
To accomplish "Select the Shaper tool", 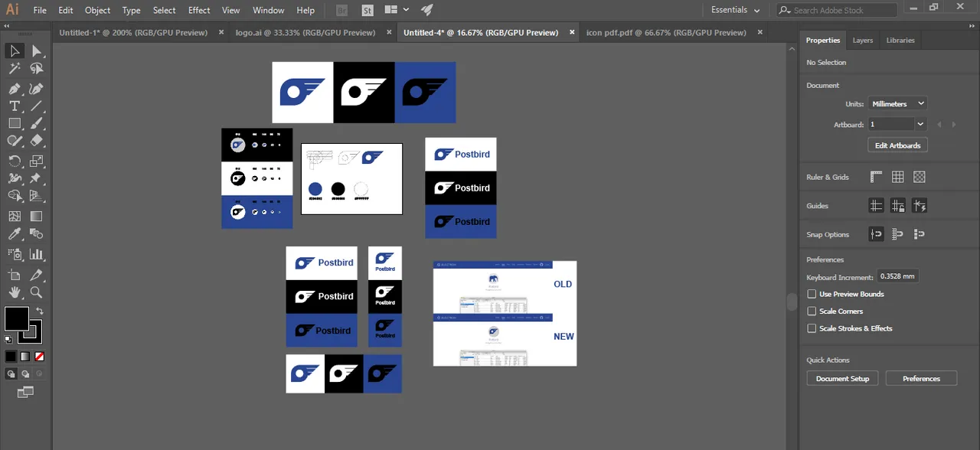I will click(x=15, y=141).
